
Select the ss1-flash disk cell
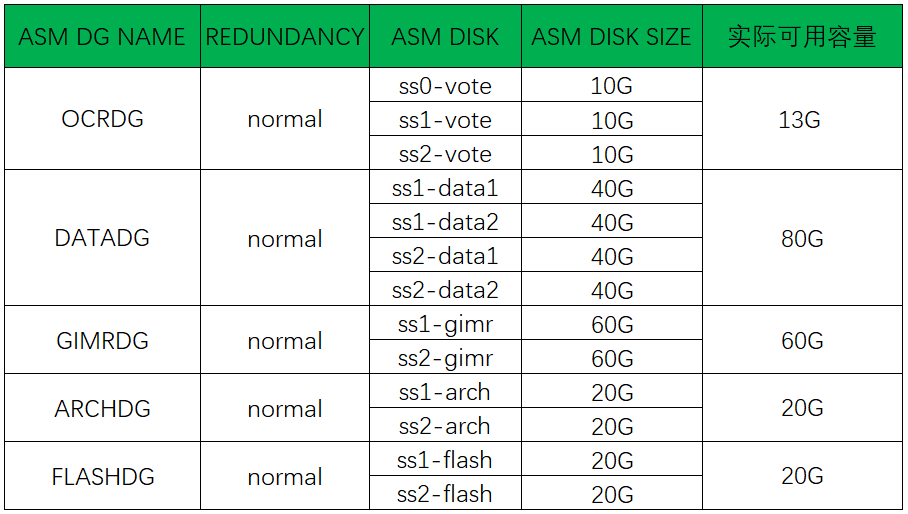click(445, 460)
